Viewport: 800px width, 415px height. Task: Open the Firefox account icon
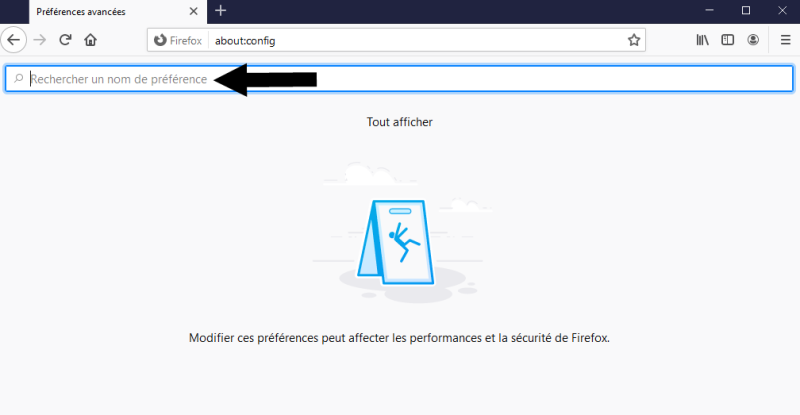pyautogui.click(x=753, y=40)
